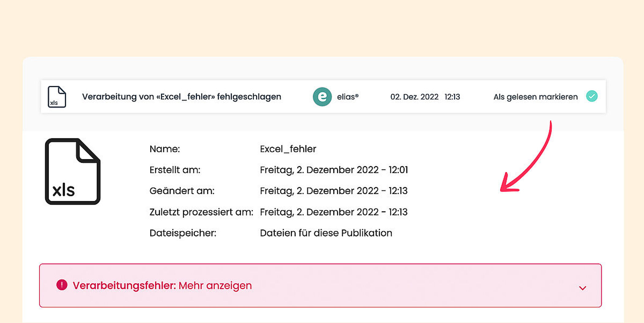Open "Dateien für diese Publikation" file storage
644x323 pixels.
click(326, 233)
